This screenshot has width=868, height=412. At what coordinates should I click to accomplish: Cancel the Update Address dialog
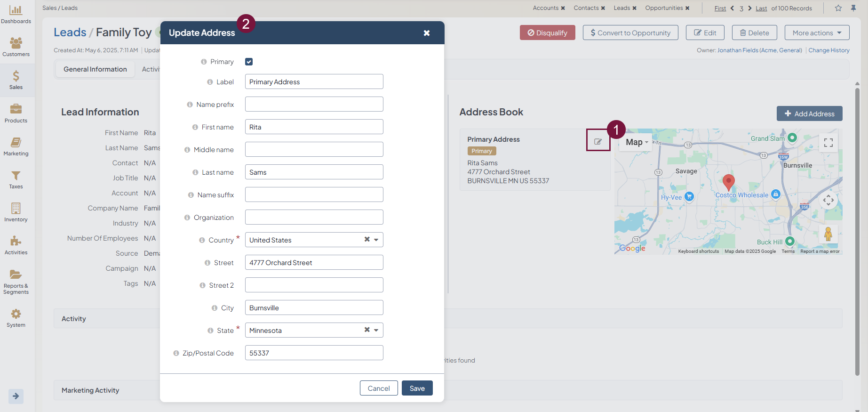pyautogui.click(x=378, y=388)
